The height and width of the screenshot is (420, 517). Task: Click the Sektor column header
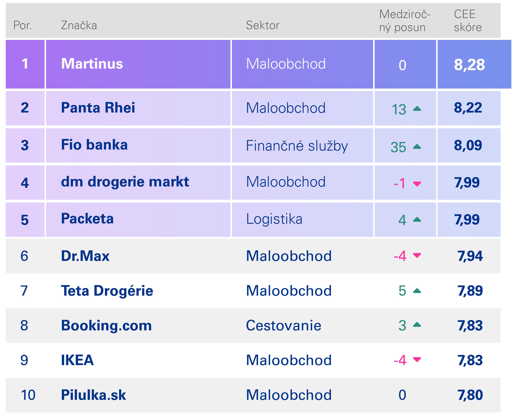point(263,25)
